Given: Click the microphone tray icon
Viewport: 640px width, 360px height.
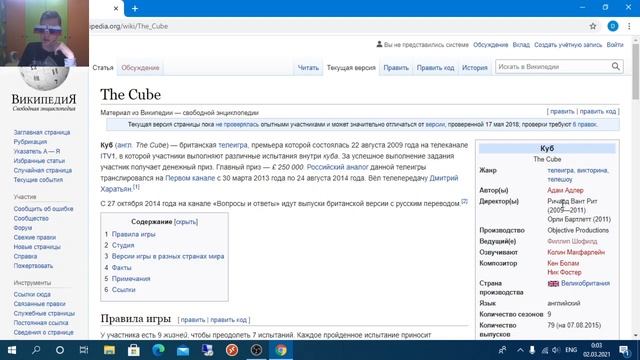Looking at the screenshot, I should 532,350.
